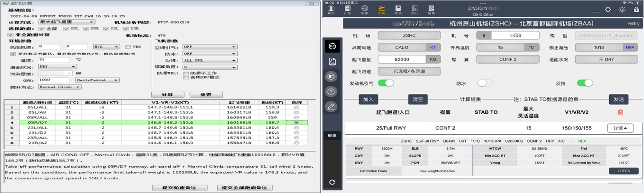Click into the 起飞重量 82000 field

[402, 59]
